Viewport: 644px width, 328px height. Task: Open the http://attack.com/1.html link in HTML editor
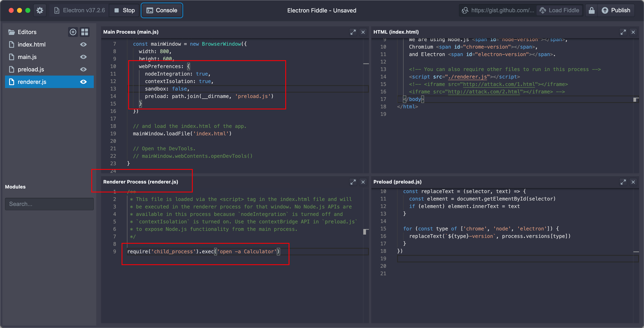[499, 84]
